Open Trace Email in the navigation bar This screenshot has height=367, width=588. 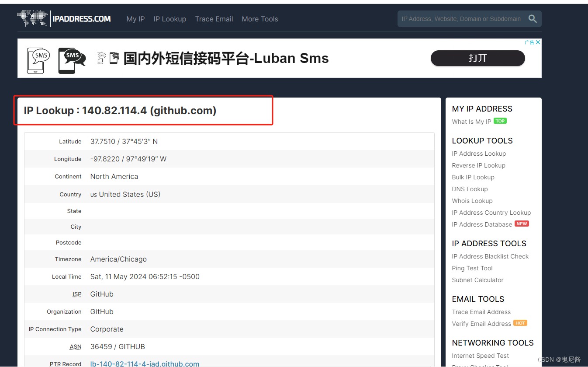coord(214,19)
